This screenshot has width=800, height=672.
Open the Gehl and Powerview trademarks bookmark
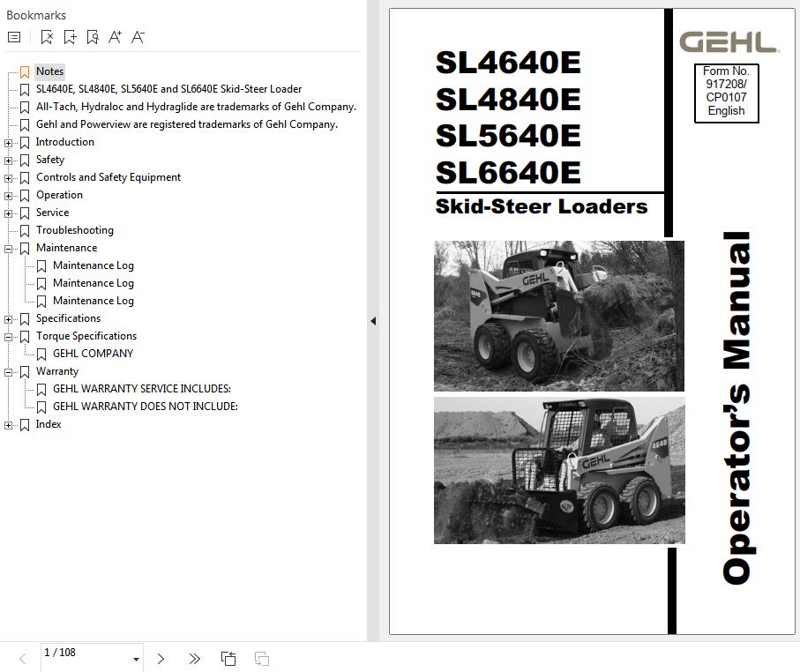187,124
